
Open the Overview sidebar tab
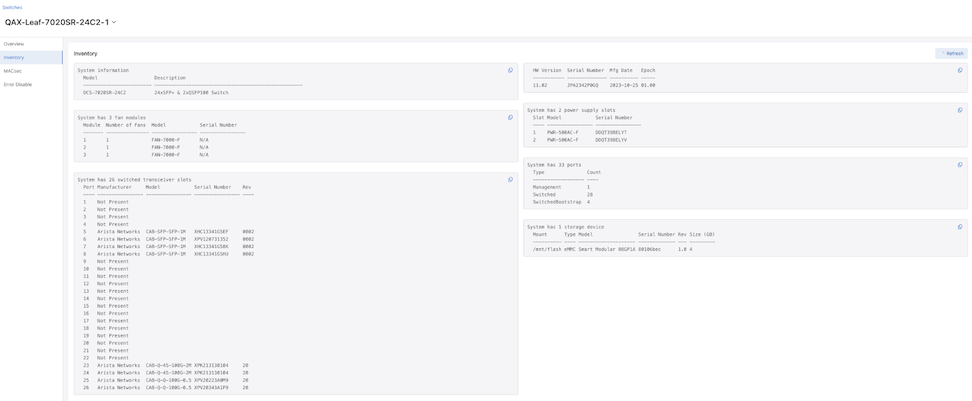tap(14, 44)
